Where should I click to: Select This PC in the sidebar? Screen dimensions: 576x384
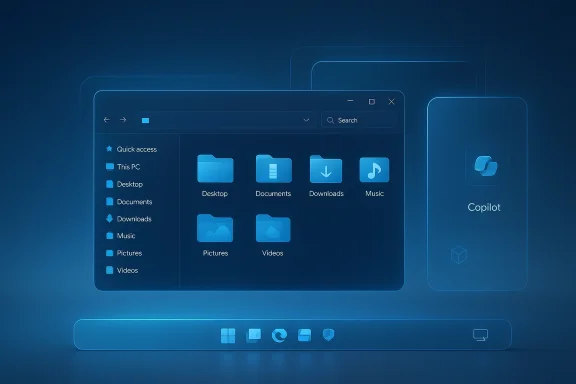pyautogui.click(x=123, y=167)
